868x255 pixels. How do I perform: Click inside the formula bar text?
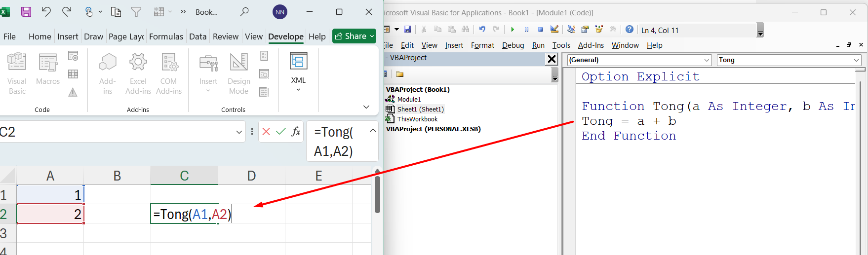point(334,141)
